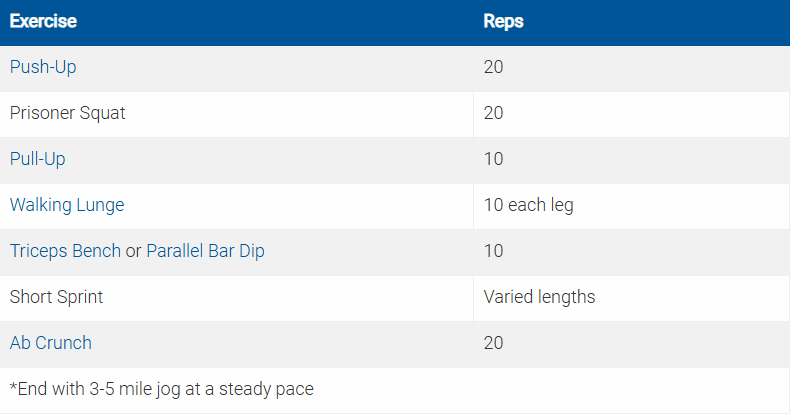Follow the Walking Lunge link
This screenshot has width=791, height=418.
tap(67, 205)
